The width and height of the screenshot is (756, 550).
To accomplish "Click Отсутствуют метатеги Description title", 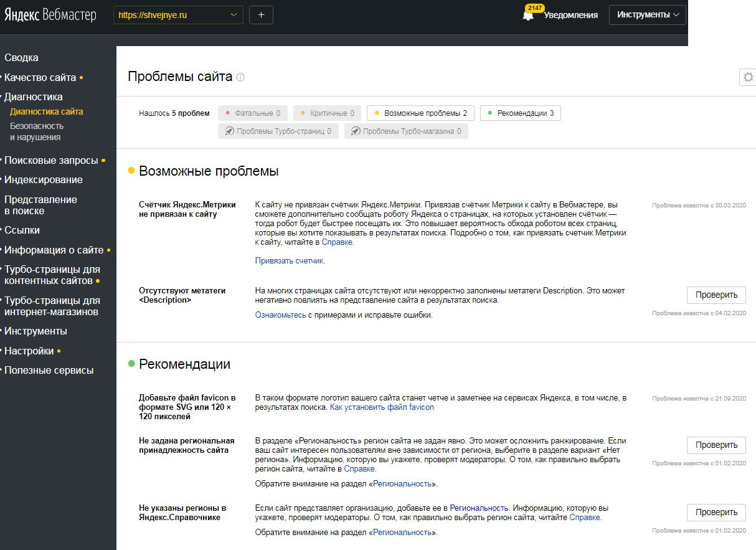I will pyautogui.click(x=182, y=295).
